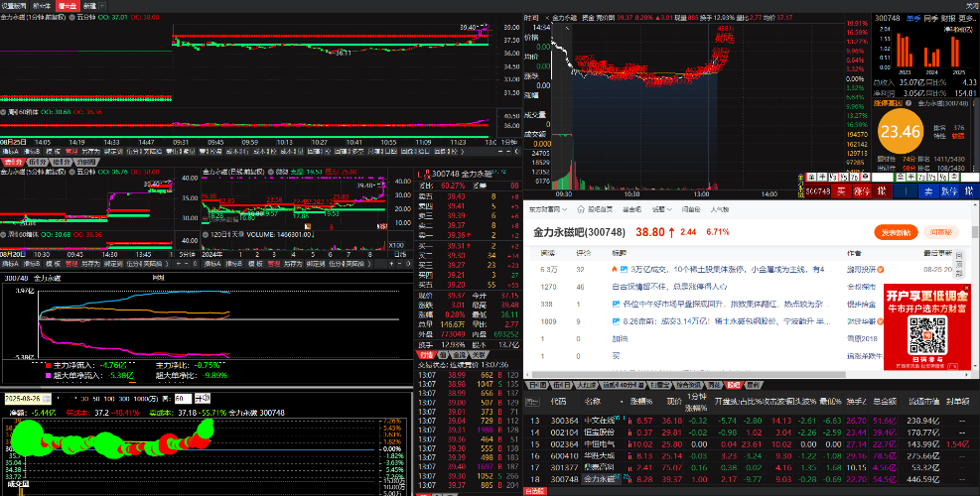Click the gear icon beside 周线60 indicator
The width and height of the screenshot is (980, 496).
4,112
